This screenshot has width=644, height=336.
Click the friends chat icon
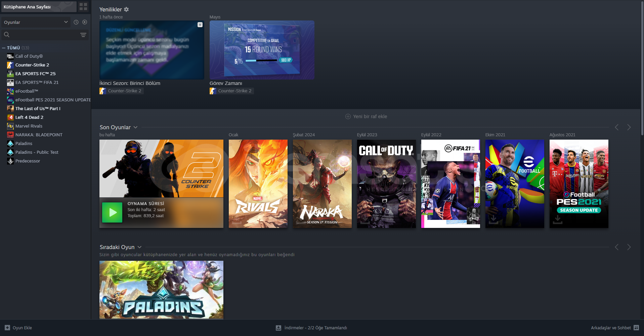click(x=636, y=328)
